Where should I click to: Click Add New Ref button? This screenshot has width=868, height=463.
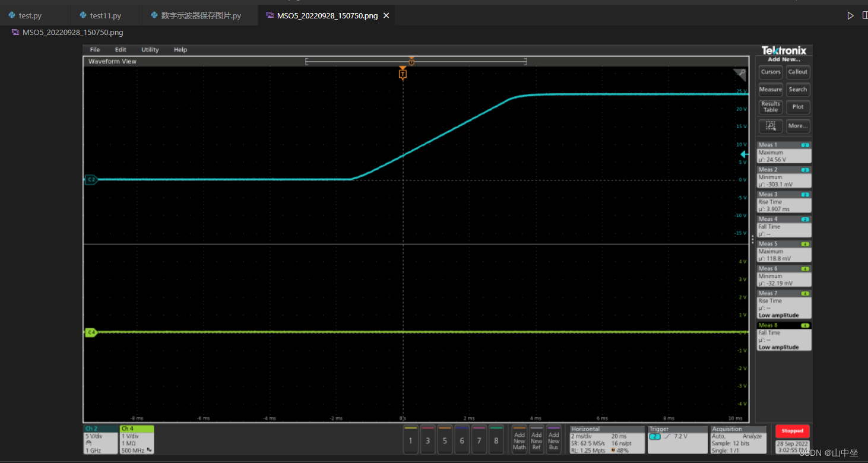[x=537, y=440]
